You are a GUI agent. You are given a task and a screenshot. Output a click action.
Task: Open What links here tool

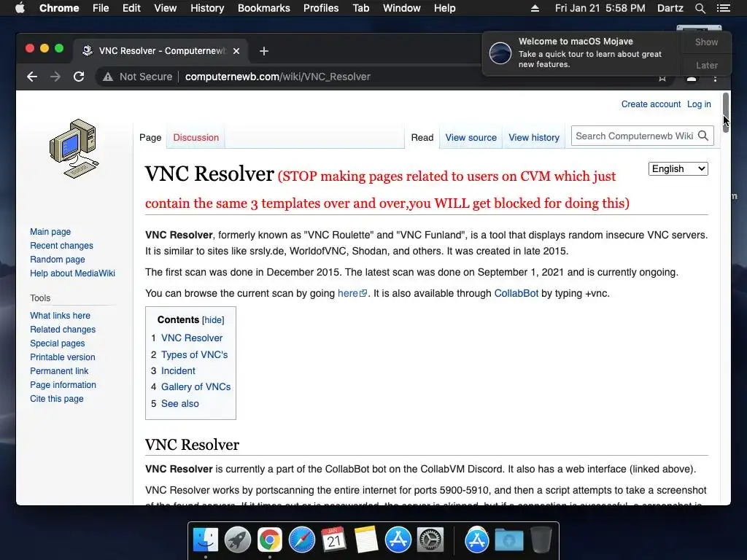[x=60, y=316]
